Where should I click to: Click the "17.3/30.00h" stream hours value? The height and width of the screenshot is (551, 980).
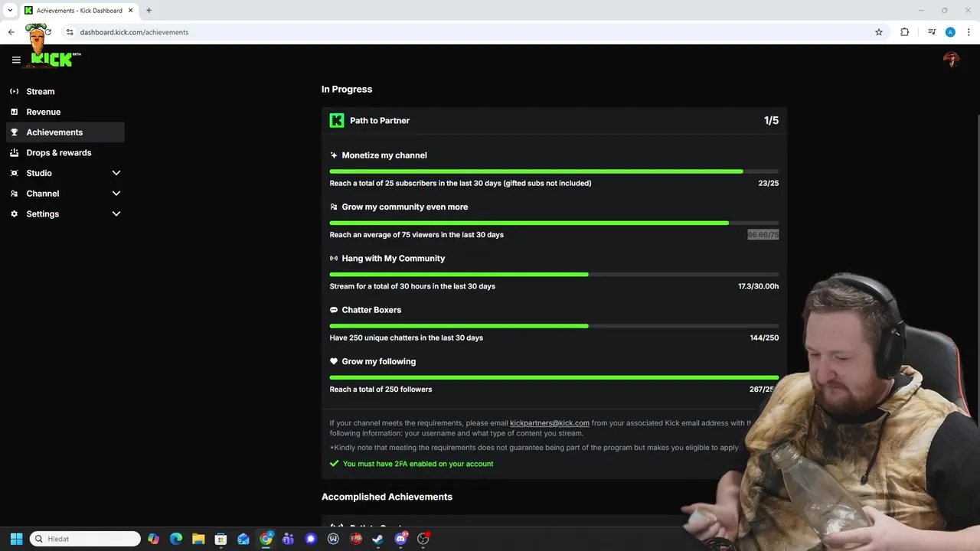(x=759, y=286)
